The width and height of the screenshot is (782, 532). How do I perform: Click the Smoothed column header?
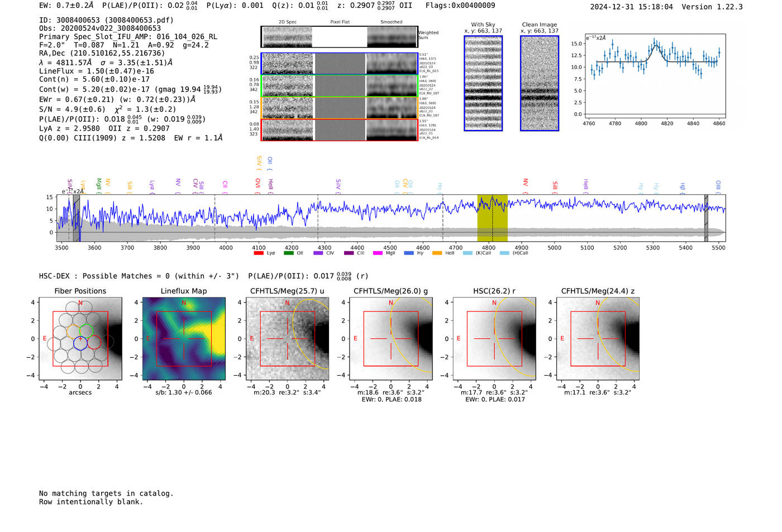[x=392, y=22]
